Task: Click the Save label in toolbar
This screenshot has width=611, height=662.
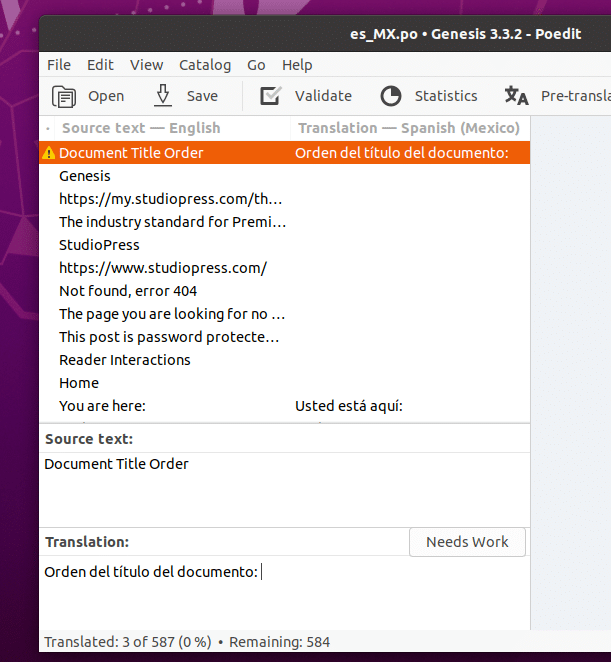Action: tap(202, 96)
